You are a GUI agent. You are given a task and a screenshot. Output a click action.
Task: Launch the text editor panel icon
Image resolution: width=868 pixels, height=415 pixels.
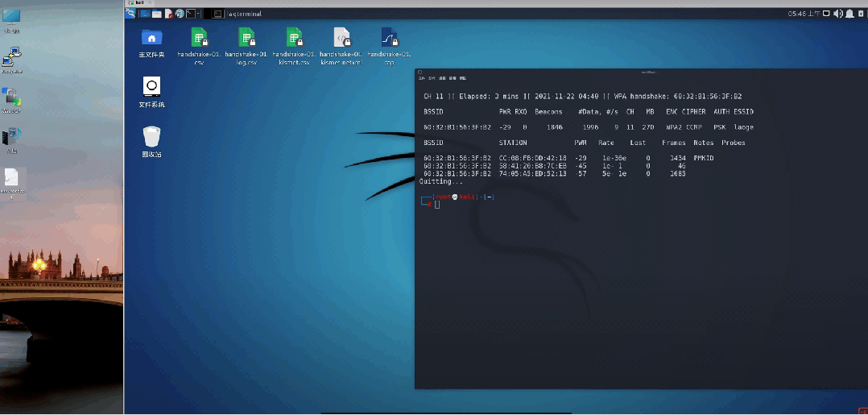169,14
